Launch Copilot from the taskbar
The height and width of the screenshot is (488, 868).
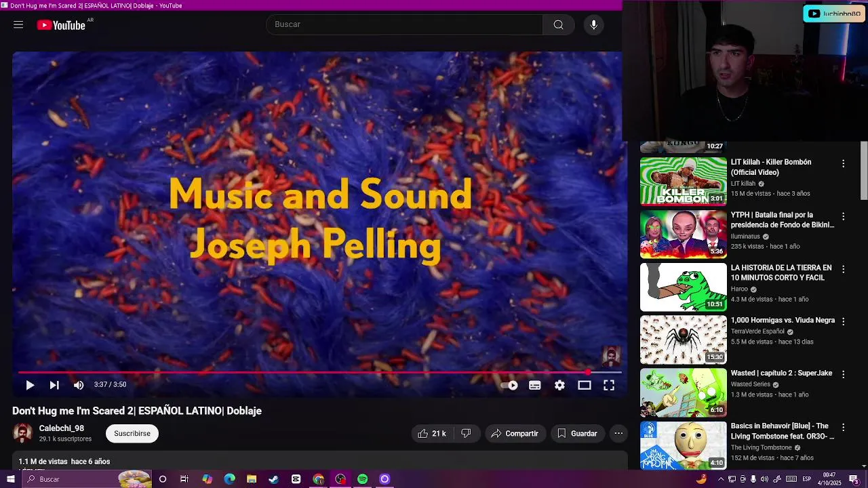tap(207, 479)
